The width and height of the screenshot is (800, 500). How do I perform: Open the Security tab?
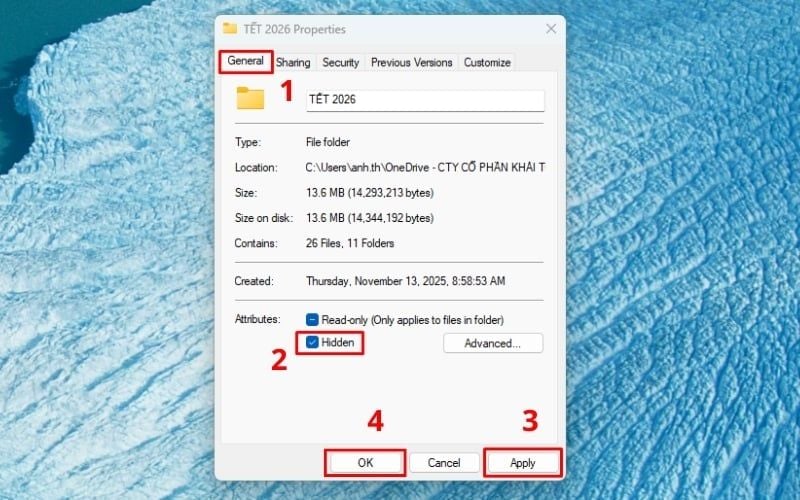(340, 62)
